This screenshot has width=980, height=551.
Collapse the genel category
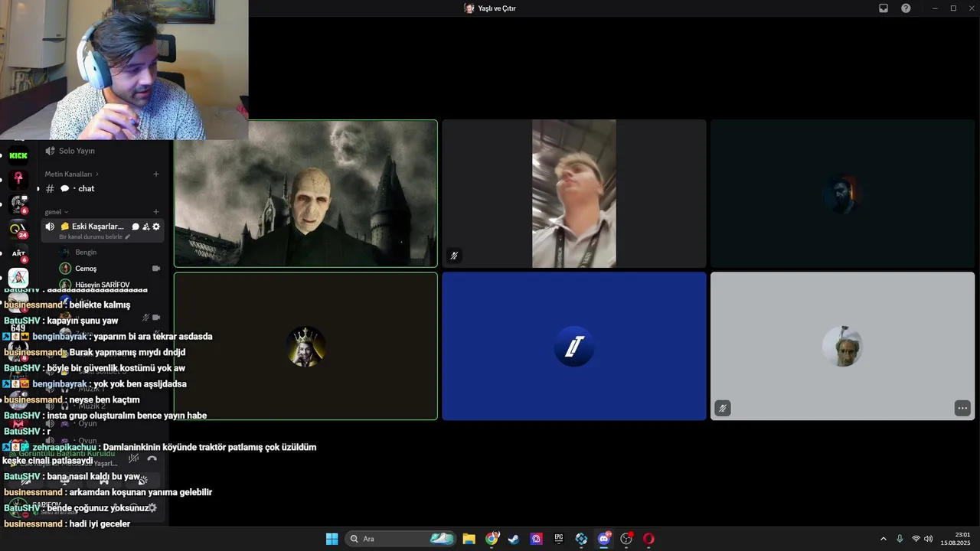pyautogui.click(x=57, y=212)
